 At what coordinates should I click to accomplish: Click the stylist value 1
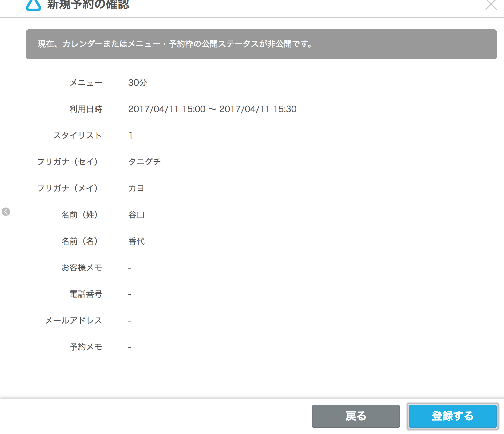click(130, 135)
